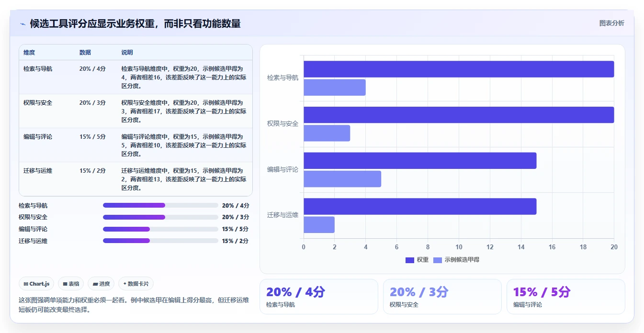Viewport: 644px width, 333px height.
Task: Select 编辑与评论 cell in the table
Action: pos(38,137)
